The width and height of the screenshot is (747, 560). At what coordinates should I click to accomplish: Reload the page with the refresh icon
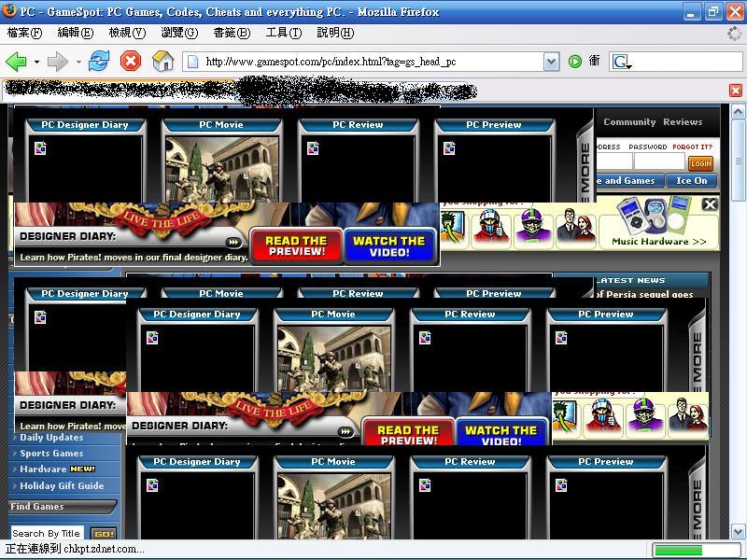pyautogui.click(x=99, y=62)
